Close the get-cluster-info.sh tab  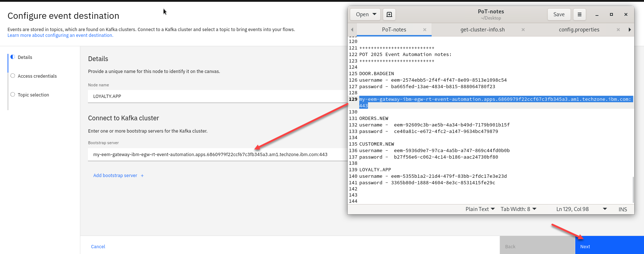523,30
